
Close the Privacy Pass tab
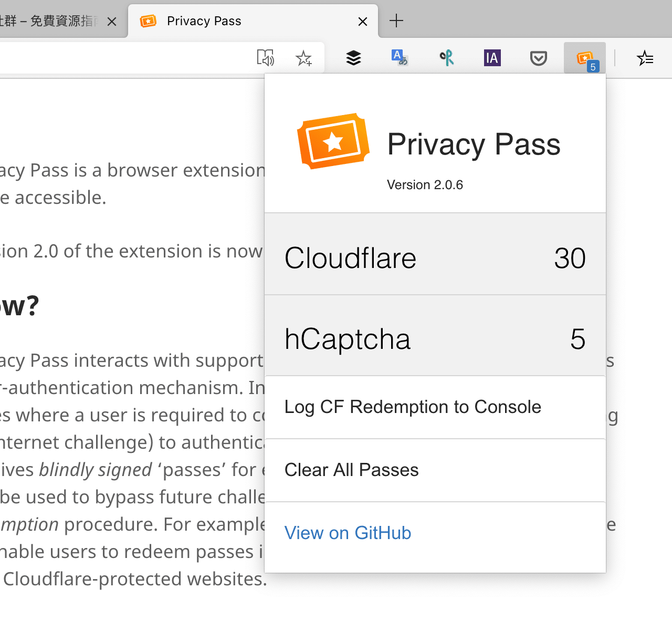click(363, 21)
